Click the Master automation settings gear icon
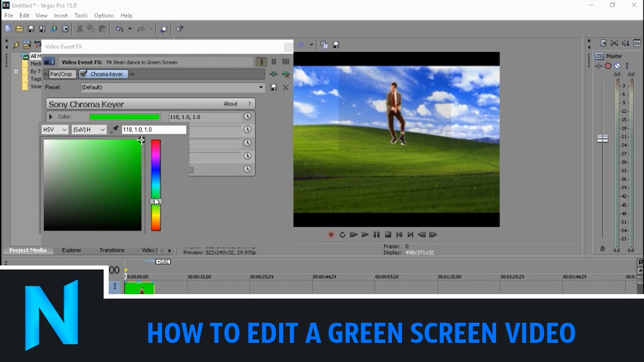 [608, 66]
